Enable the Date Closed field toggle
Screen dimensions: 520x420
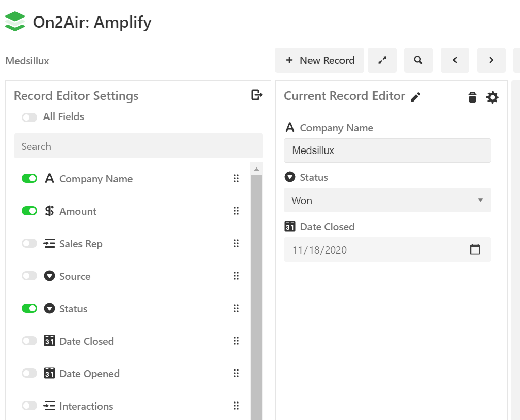pyautogui.click(x=29, y=341)
